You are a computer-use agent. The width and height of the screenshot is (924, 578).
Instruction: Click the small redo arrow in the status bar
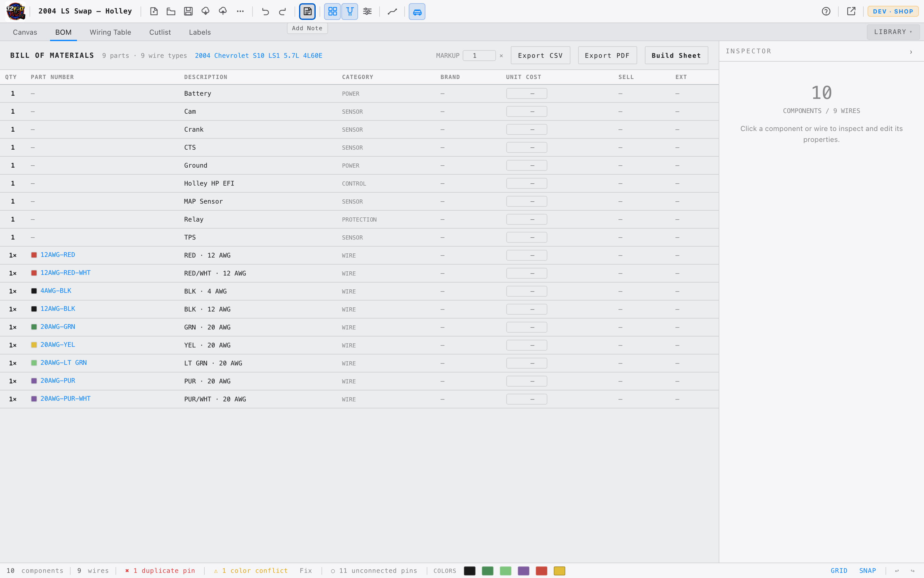coord(912,571)
